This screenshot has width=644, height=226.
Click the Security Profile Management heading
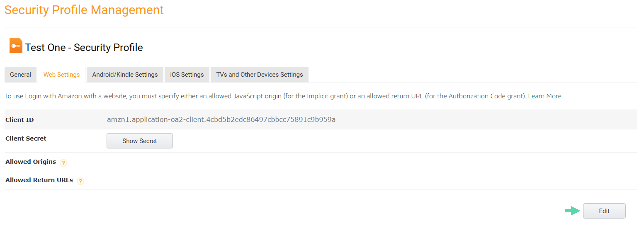pos(84,10)
